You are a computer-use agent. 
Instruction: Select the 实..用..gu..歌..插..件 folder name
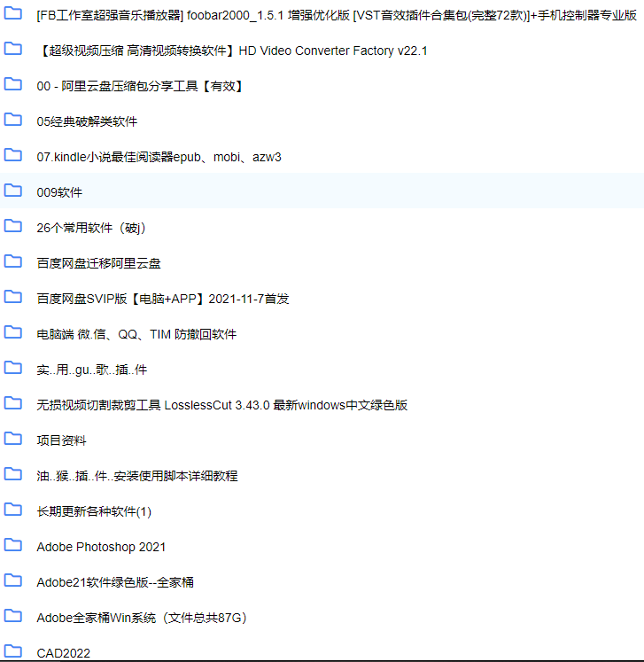pyautogui.click(x=91, y=370)
